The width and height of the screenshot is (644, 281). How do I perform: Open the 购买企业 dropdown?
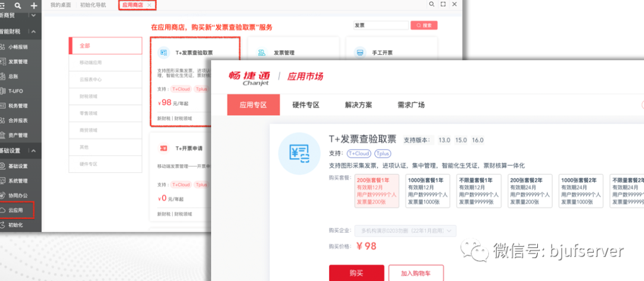(405, 231)
